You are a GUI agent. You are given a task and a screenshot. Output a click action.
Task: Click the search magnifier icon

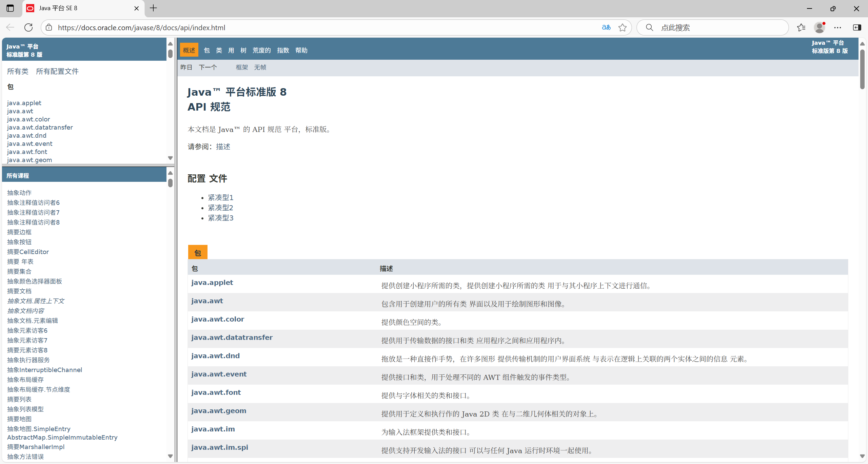pyautogui.click(x=649, y=27)
